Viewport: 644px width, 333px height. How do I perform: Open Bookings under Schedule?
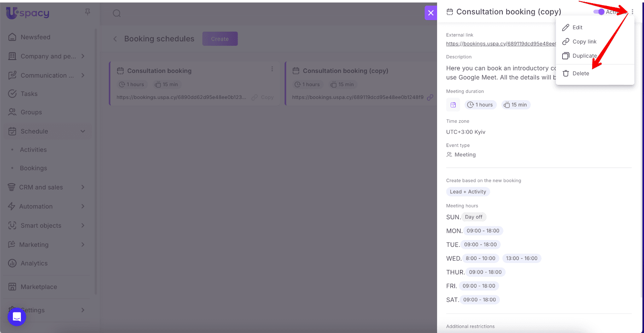(x=33, y=168)
